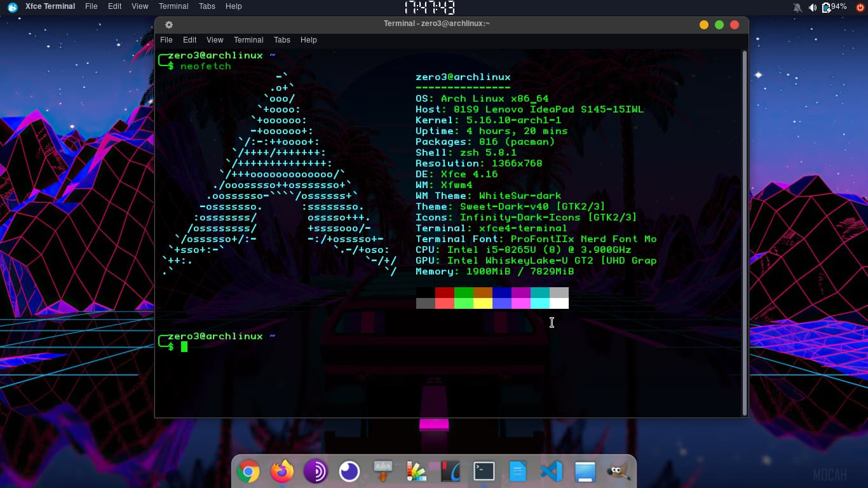This screenshot has width=868, height=488.
Task: Click 'Packages: 816 (pacman)' line
Action: [485, 142]
